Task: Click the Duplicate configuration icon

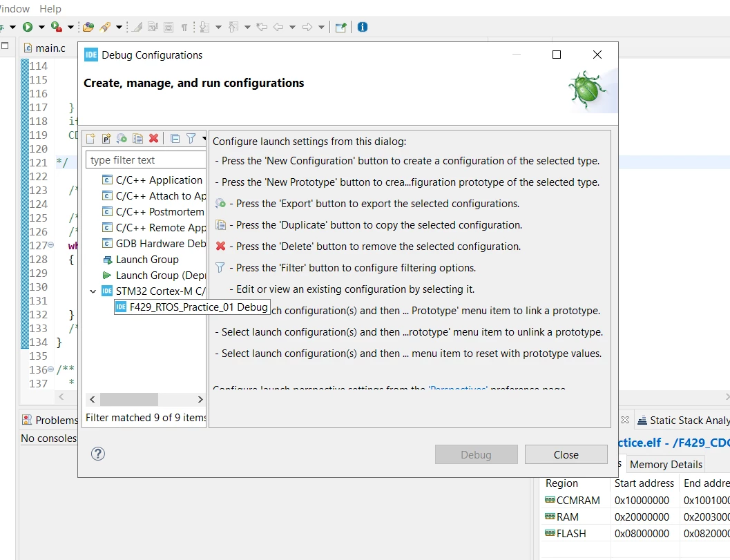Action: tap(138, 138)
